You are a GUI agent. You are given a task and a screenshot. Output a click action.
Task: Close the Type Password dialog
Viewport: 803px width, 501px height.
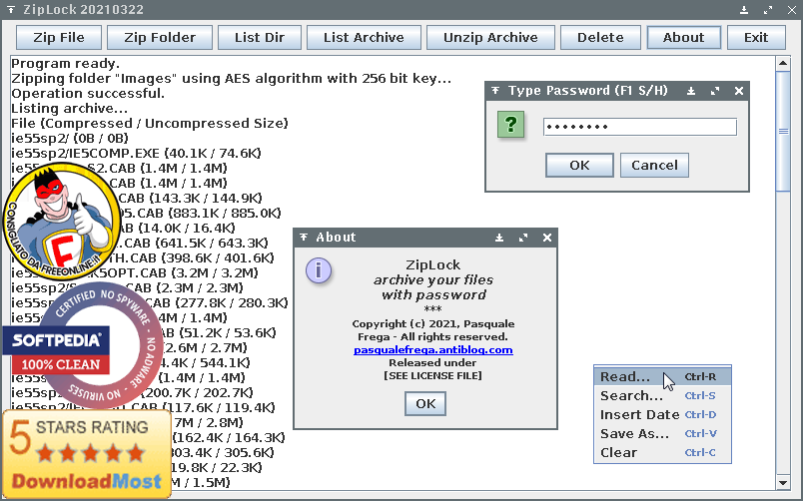coord(739,91)
